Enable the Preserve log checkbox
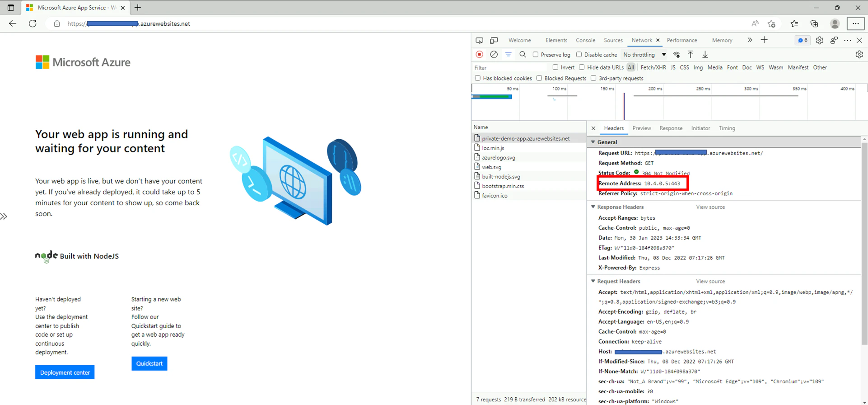The width and height of the screenshot is (868, 405). (536, 55)
